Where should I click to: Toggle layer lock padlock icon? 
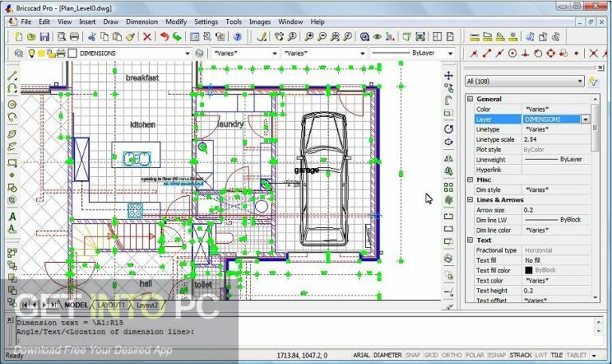pyautogui.click(x=51, y=53)
